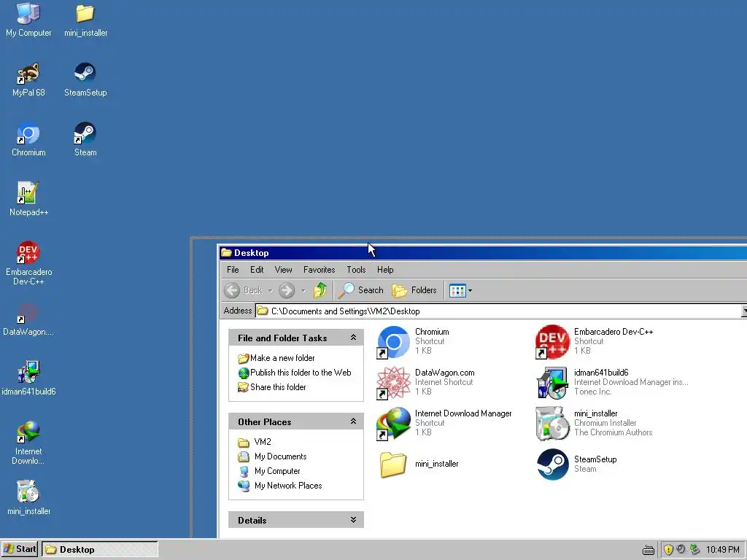Image resolution: width=747 pixels, height=560 pixels.
Task: Click Desktop taskbar button
Action: click(100, 549)
